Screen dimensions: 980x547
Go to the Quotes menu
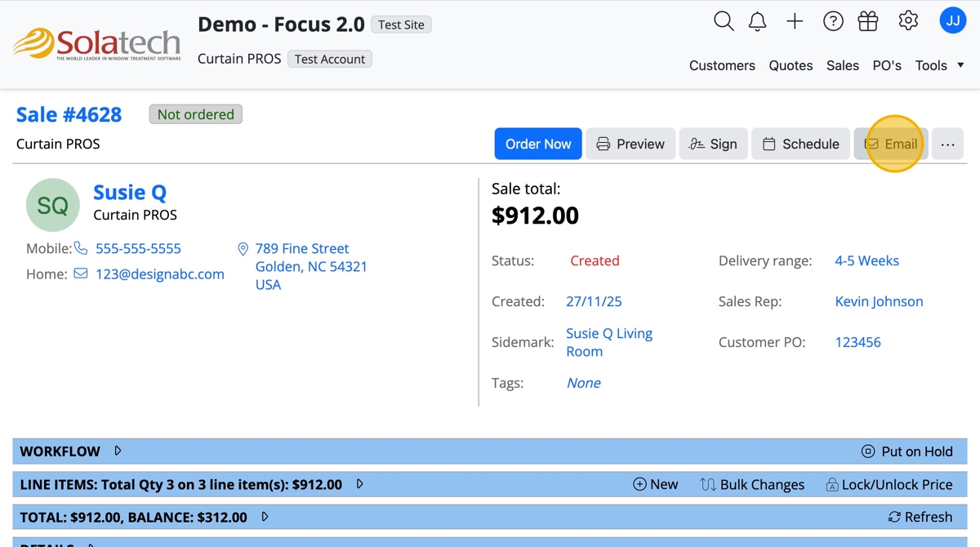tap(791, 65)
